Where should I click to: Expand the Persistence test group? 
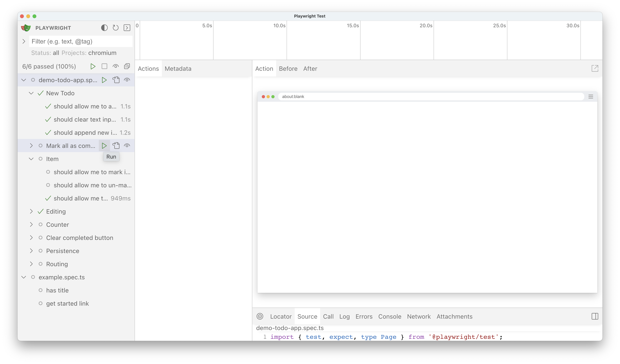[31, 251]
